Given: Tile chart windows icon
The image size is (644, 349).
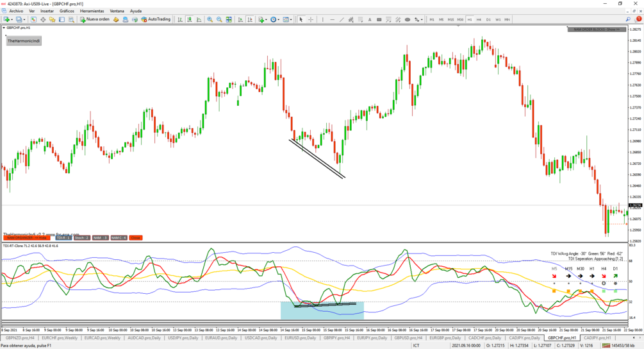Looking at the screenshot, I should pyautogui.click(x=229, y=19).
